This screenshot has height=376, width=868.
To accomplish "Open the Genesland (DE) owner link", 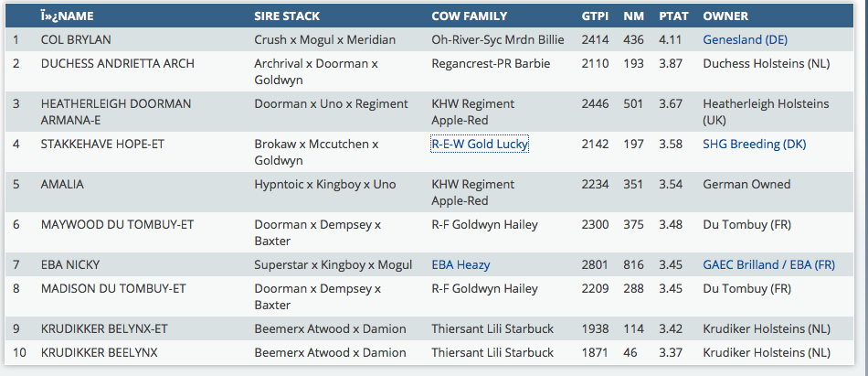I will 745,39.
